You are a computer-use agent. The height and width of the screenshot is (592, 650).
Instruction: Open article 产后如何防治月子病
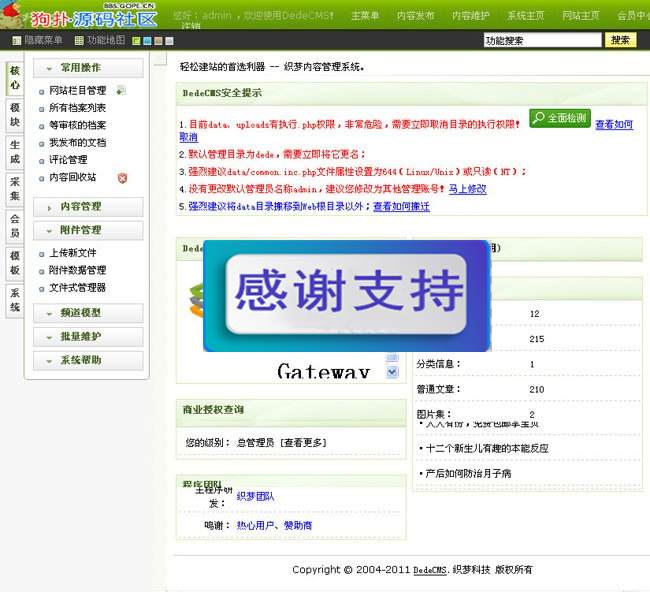point(468,473)
